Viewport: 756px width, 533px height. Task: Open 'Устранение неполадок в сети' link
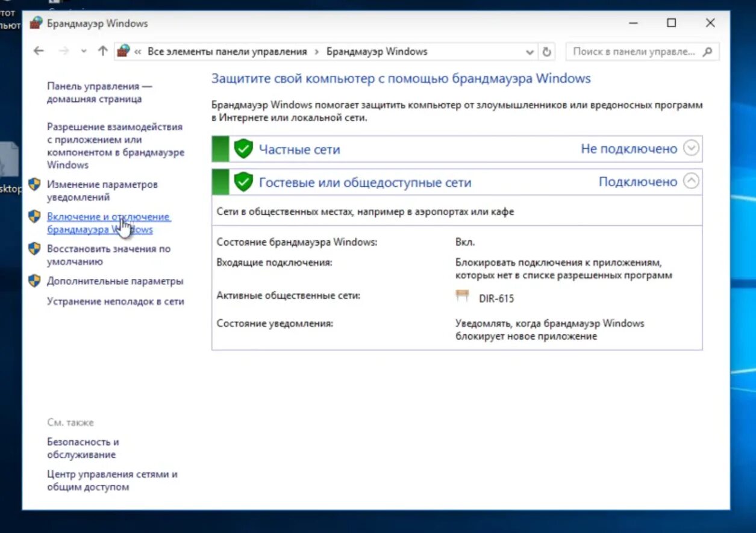(116, 302)
